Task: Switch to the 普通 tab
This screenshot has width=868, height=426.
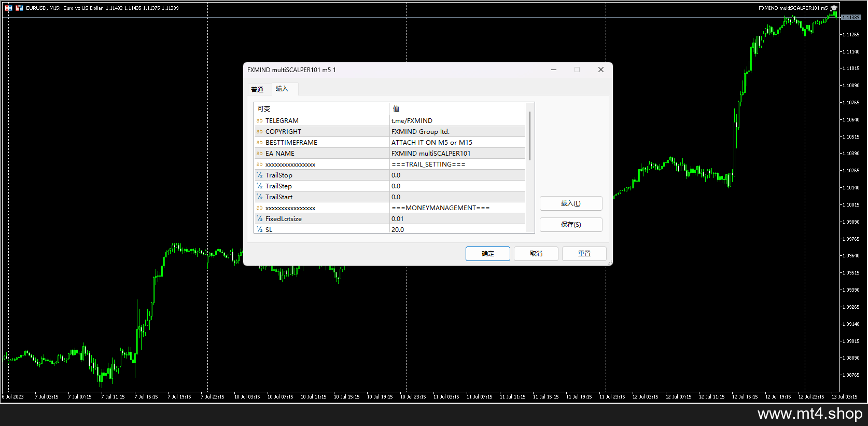Action: 258,89
